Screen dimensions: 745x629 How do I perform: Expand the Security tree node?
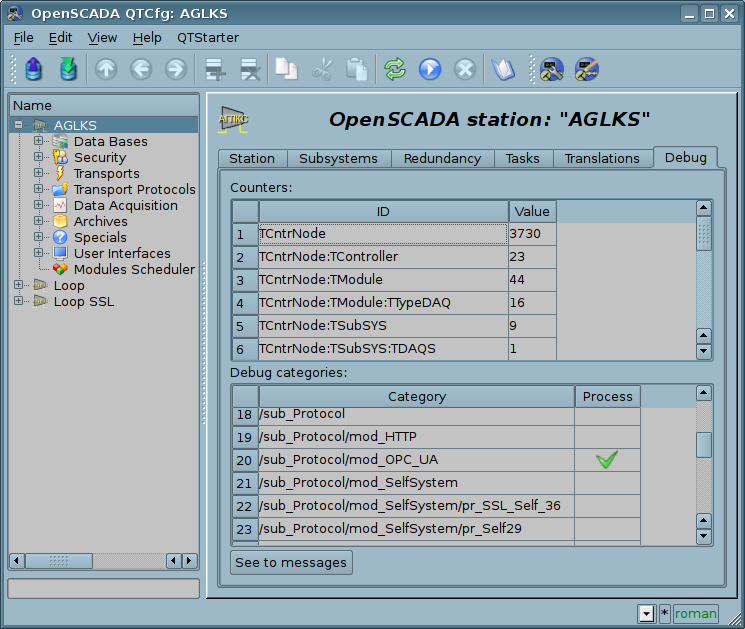coord(38,157)
